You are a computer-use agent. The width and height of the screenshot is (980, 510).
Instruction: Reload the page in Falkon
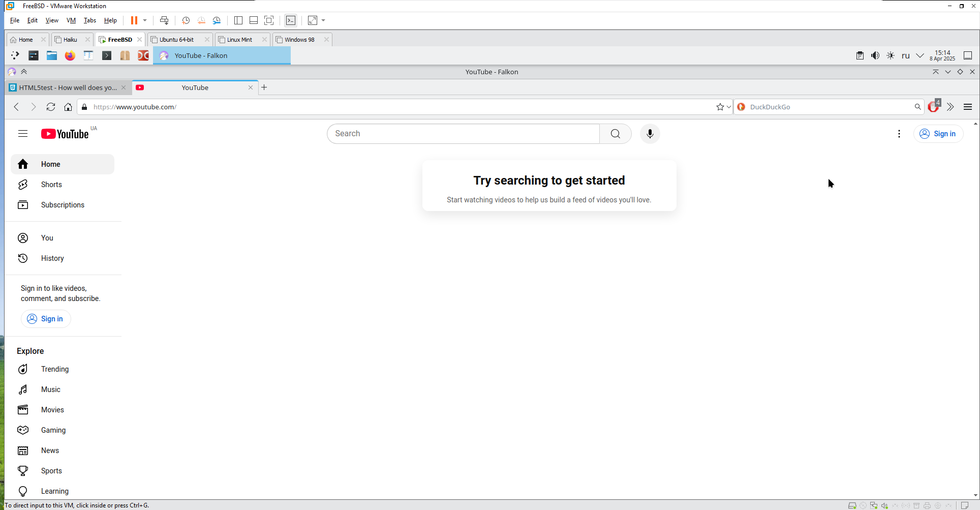tap(51, 107)
